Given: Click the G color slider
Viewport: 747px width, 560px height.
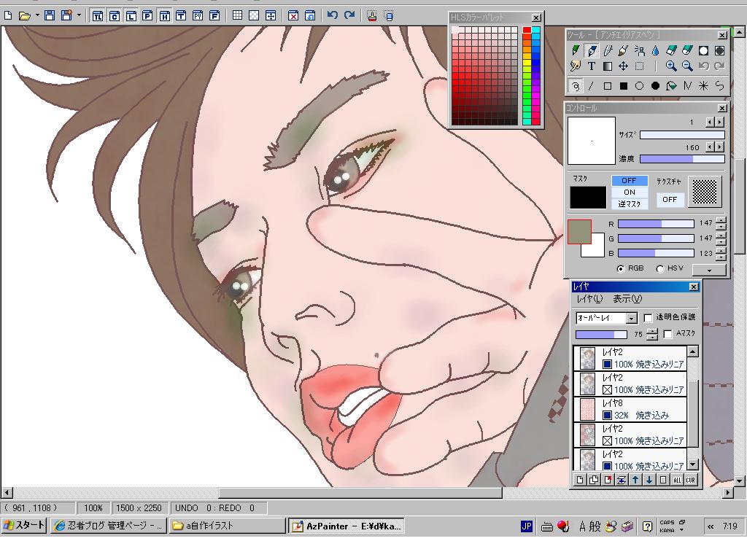Looking at the screenshot, I should [656, 238].
